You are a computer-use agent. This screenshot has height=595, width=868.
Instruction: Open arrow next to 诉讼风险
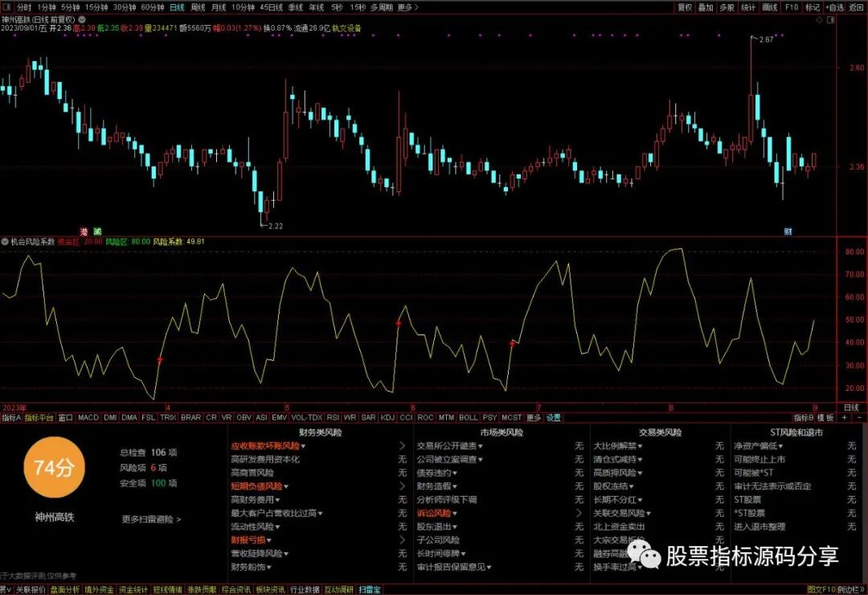point(579,513)
